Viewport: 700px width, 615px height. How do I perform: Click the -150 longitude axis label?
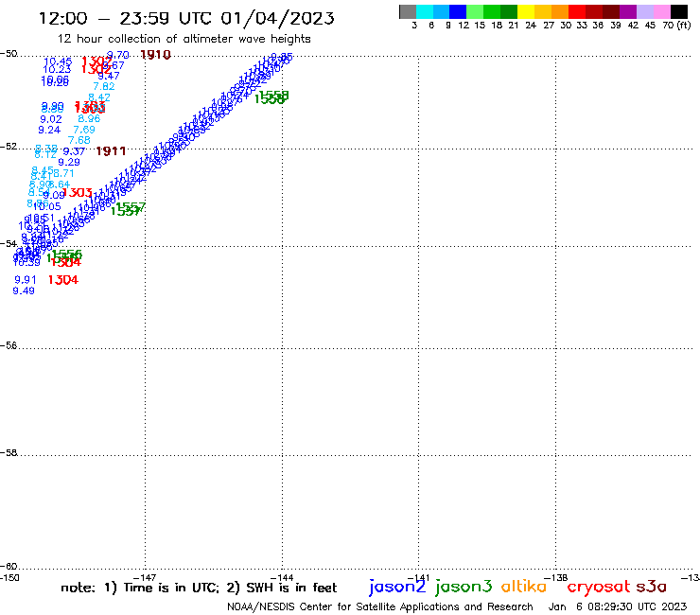tap(9, 577)
